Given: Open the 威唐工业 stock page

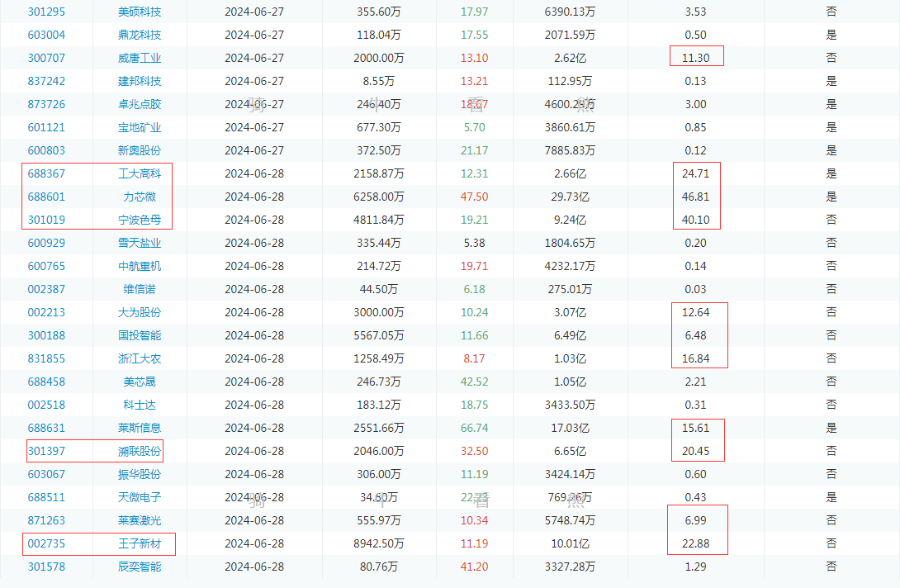Looking at the screenshot, I should point(140,58).
